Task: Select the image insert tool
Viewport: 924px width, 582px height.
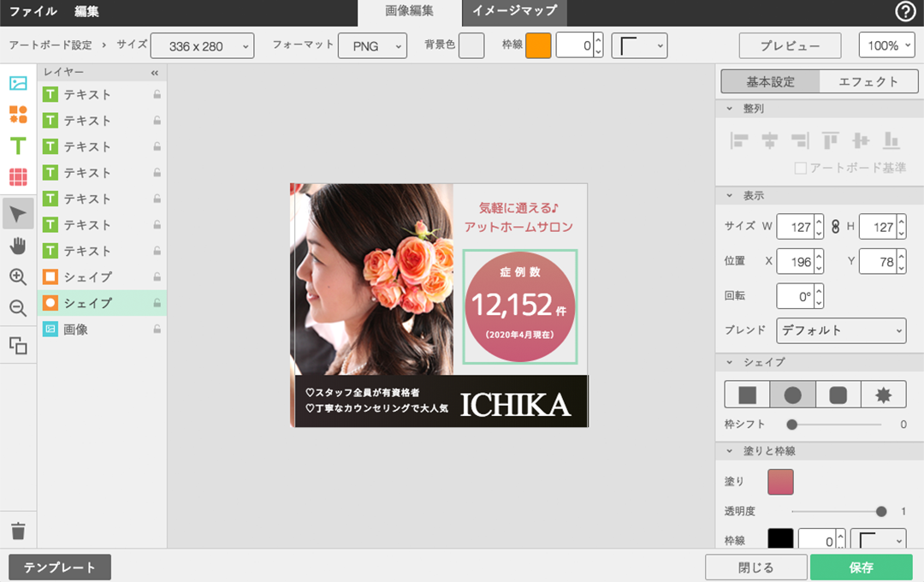Action: [18, 83]
